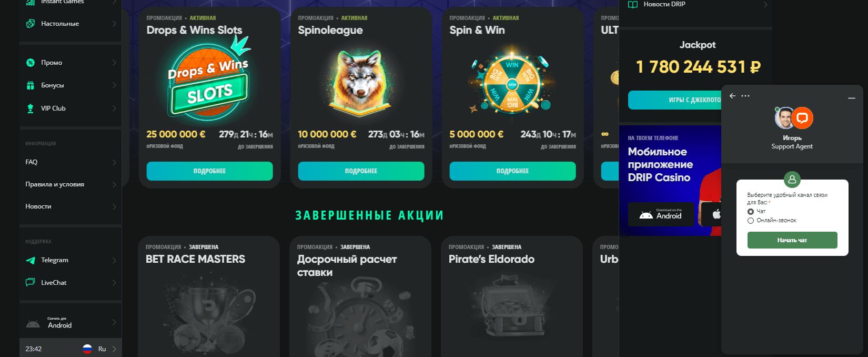Open the Android download sidebar item
The width and height of the screenshot is (868, 357).
click(x=70, y=322)
